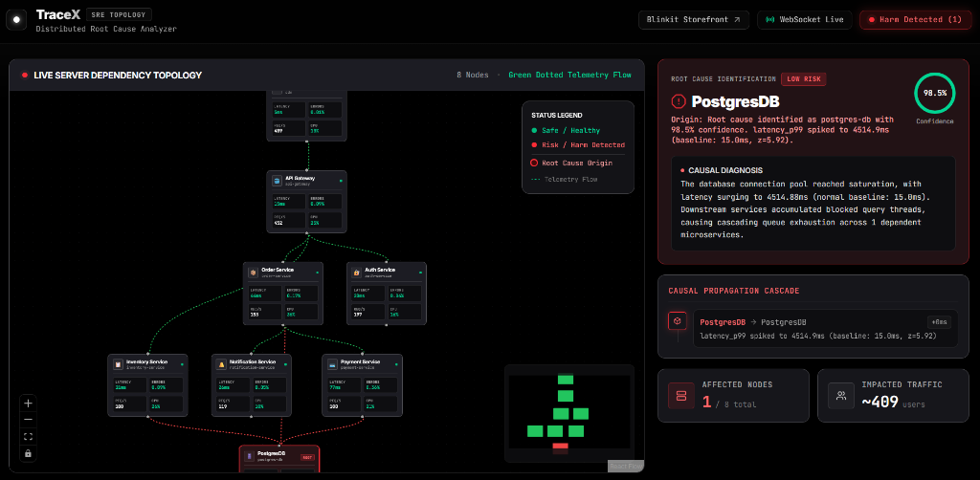Select the Payment Service card icon

[x=332, y=364]
